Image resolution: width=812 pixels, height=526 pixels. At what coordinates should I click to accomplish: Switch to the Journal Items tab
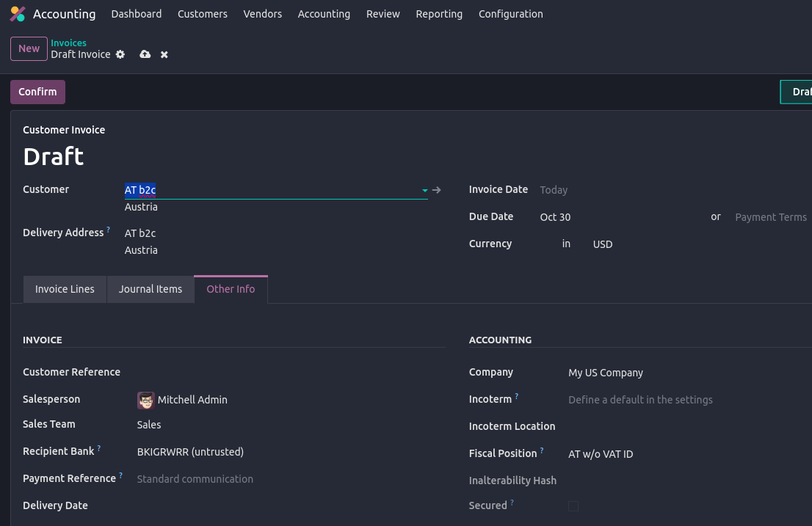151,289
